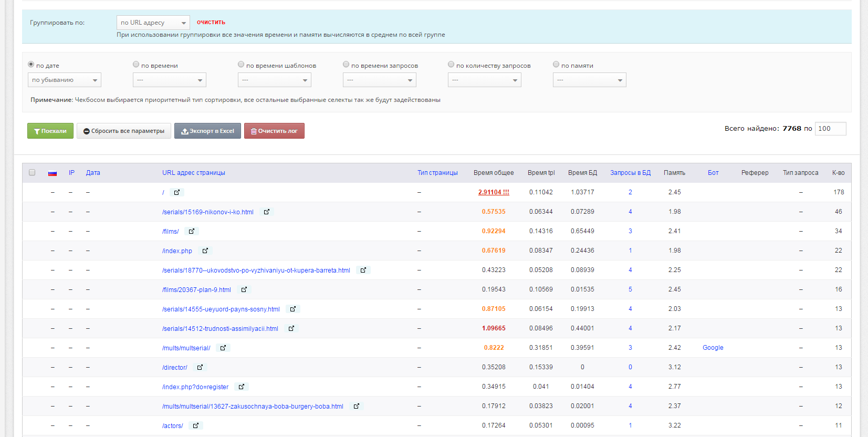The width and height of the screenshot is (868, 437).
Task: Sort by "Тип страницы" column header
Action: pos(437,173)
